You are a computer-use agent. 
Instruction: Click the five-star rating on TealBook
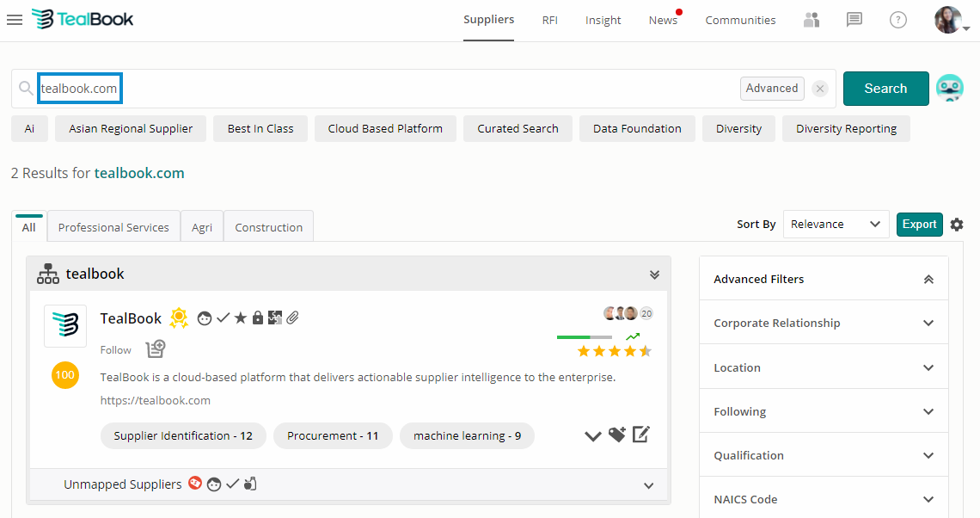coord(614,351)
